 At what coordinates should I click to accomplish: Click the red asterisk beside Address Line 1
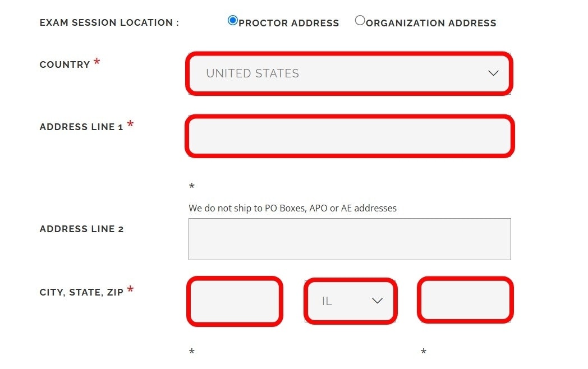130,124
